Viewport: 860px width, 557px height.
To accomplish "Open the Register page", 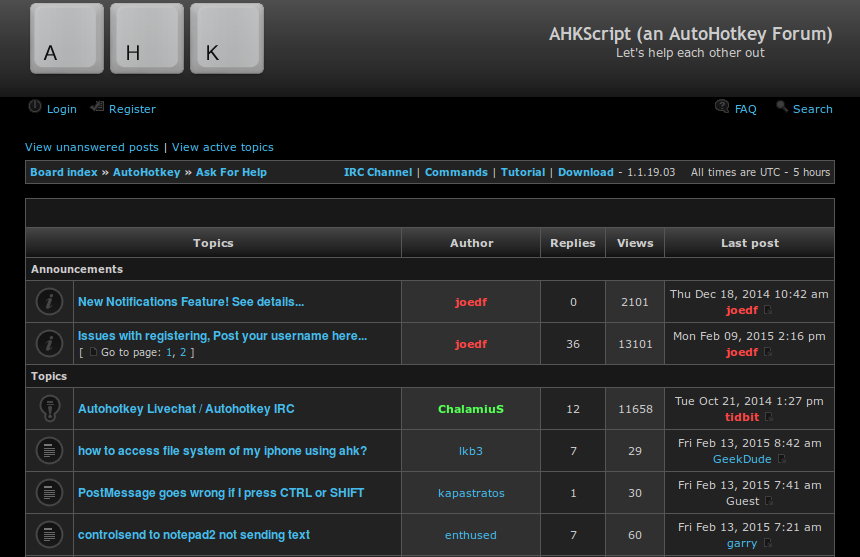I will click(132, 109).
